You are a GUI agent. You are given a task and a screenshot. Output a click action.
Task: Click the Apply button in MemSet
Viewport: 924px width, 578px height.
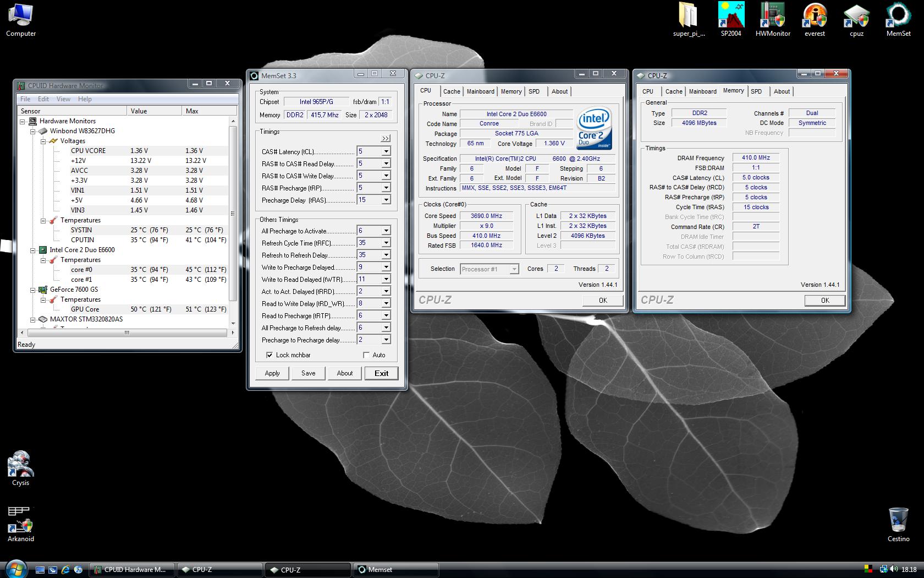[272, 373]
